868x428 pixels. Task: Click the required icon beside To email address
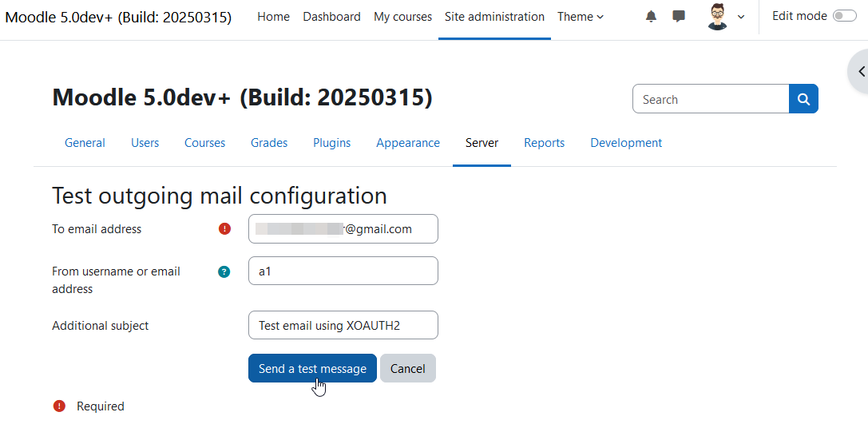[x=224, y=228]
